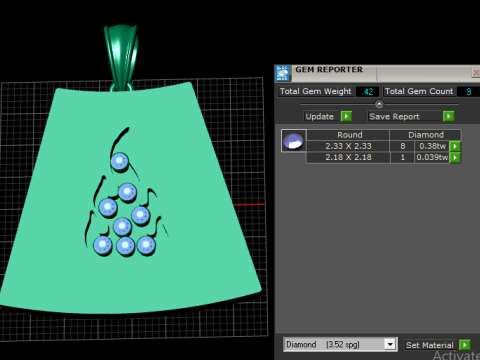Click the quantity 8 cell
This screenshot has height=360, width=480.
pos(403,146)
